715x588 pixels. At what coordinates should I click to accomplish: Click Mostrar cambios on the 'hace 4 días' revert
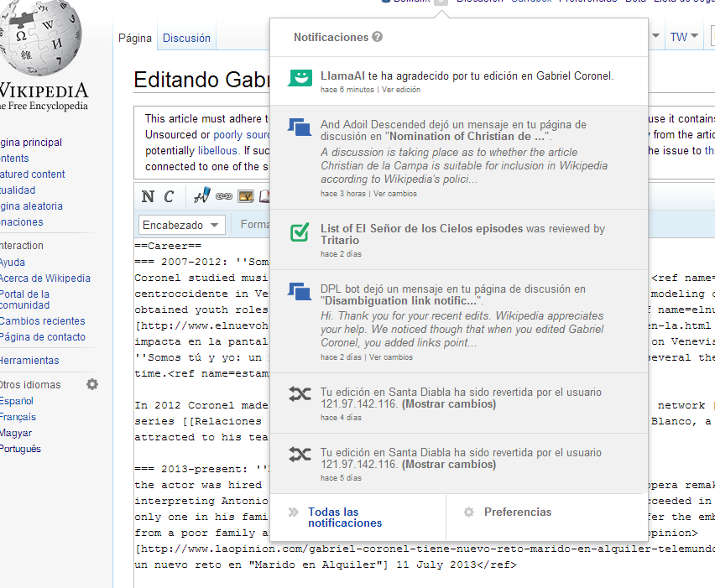pyautogui.click(x=449, y=403)
